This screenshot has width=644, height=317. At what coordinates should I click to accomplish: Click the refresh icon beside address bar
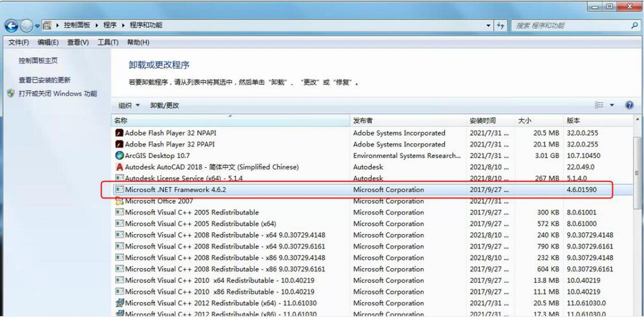(x=501, y=26)
